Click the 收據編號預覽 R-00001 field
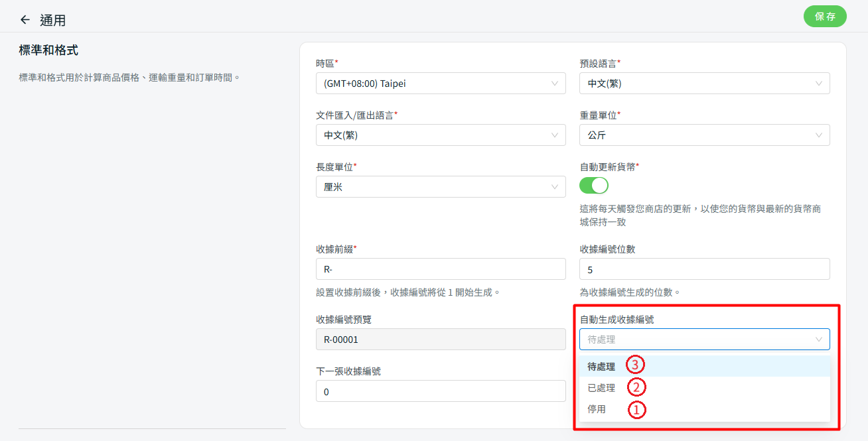868x441 pixels. coord(440,340)
